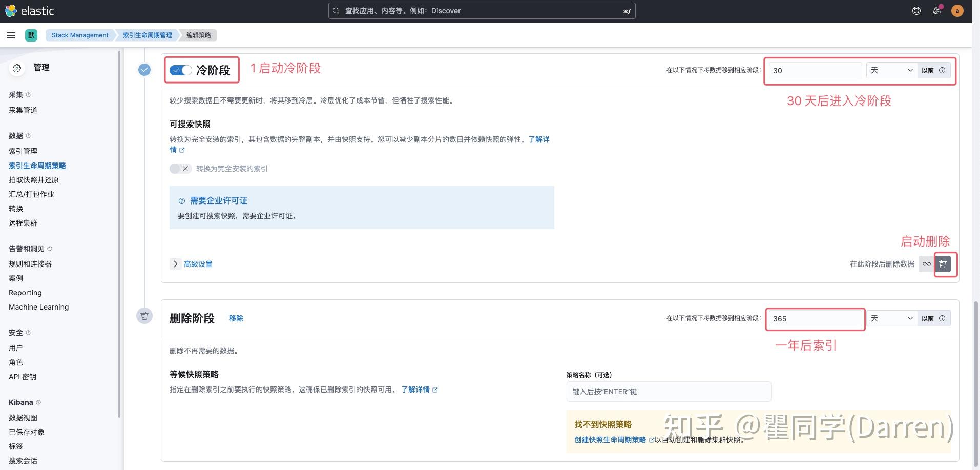This screenshot has width=980, height=470.
Task: Click the info icon next to 以前
Action: (x=943, y=70)
